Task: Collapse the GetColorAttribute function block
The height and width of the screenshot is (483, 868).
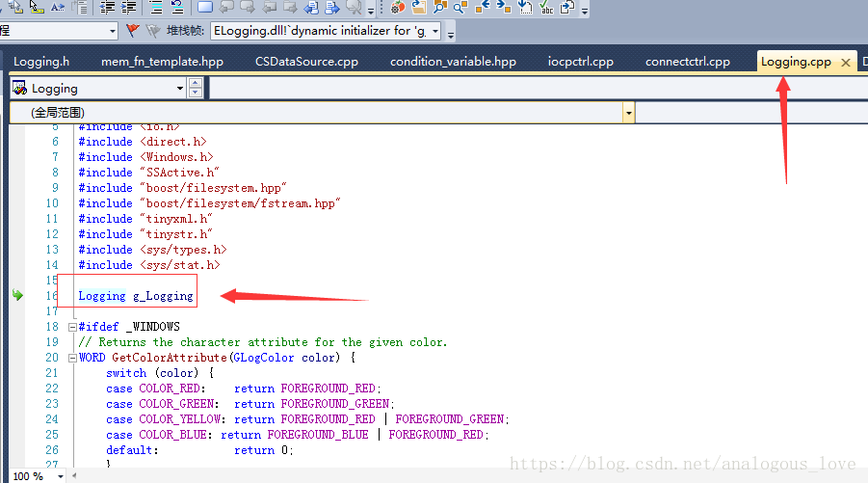Action: point(72,358)
